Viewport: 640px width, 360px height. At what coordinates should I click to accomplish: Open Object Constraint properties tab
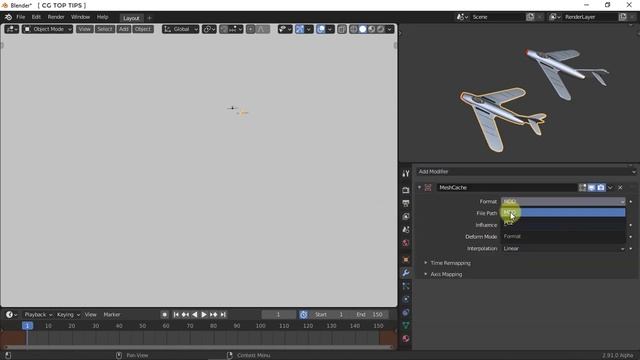click(x=406, y=313)
